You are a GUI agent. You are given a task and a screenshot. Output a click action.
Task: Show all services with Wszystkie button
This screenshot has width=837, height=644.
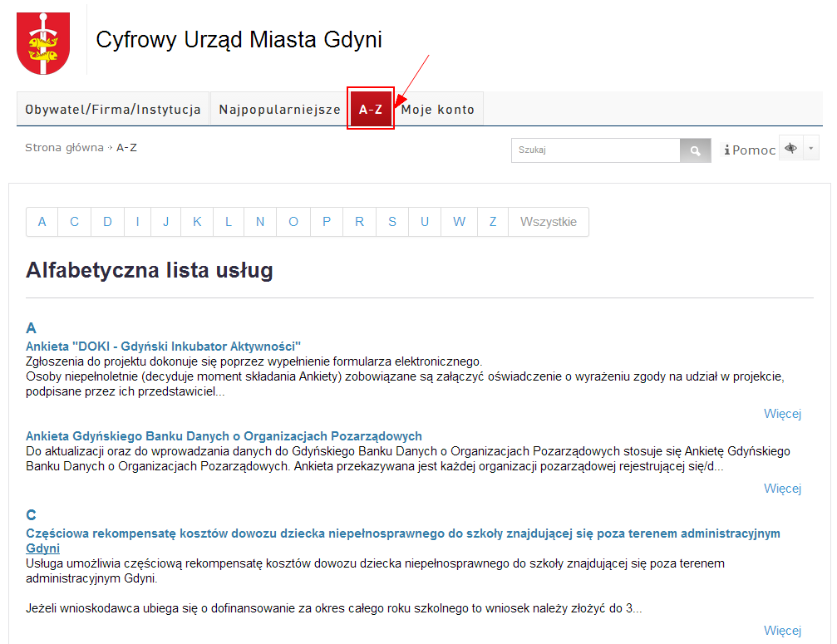[548, 222]
